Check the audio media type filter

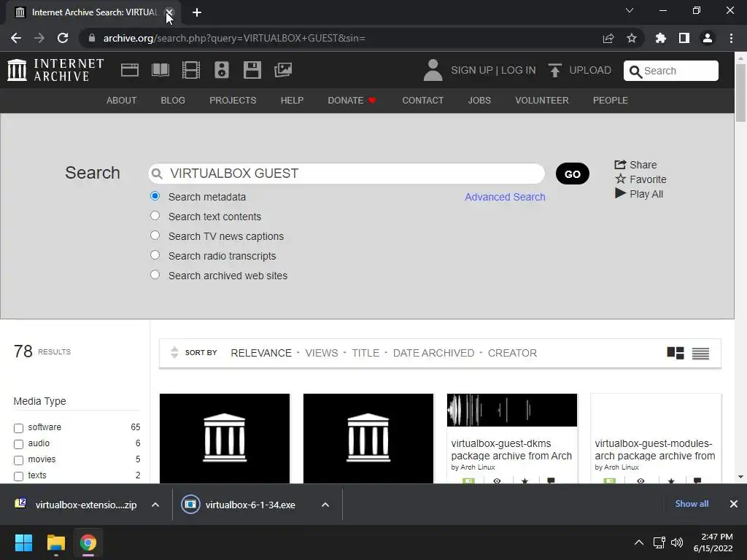coord(18,444)
